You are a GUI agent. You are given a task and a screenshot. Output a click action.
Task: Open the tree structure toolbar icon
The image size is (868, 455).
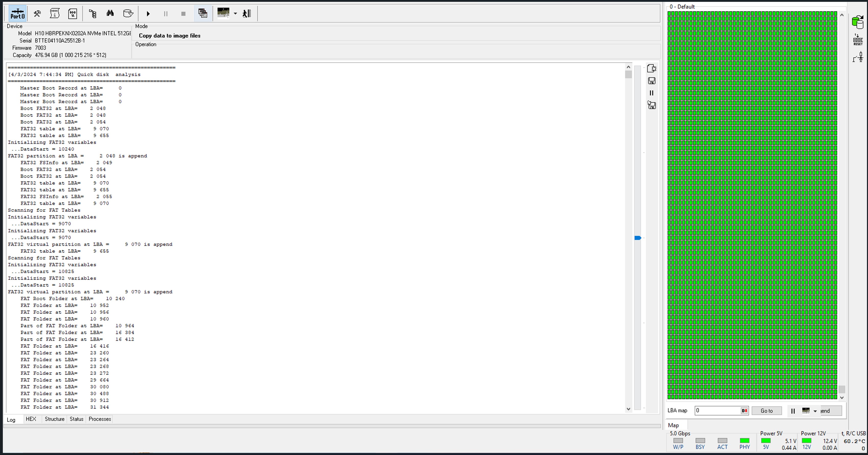[x=93, y=14]
